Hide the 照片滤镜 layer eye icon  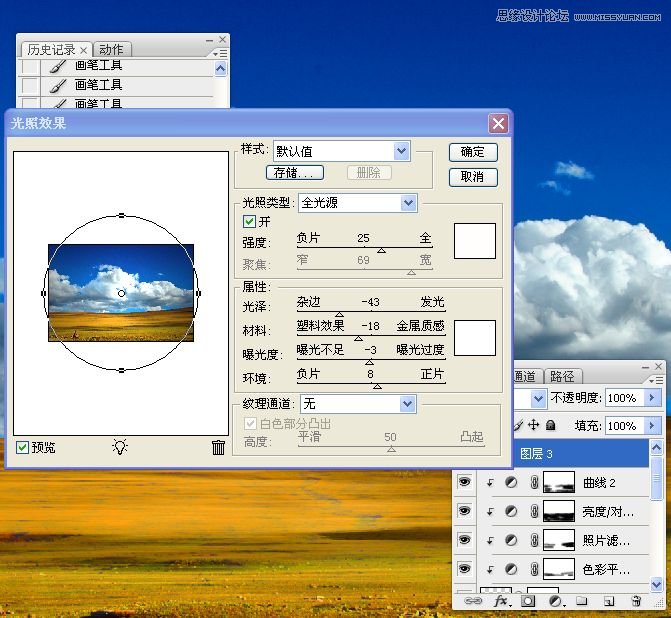point(464,539)
